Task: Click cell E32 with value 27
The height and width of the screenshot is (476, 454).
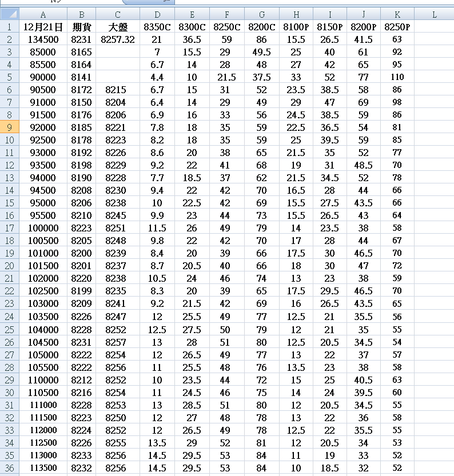Action: click(192, 417)
